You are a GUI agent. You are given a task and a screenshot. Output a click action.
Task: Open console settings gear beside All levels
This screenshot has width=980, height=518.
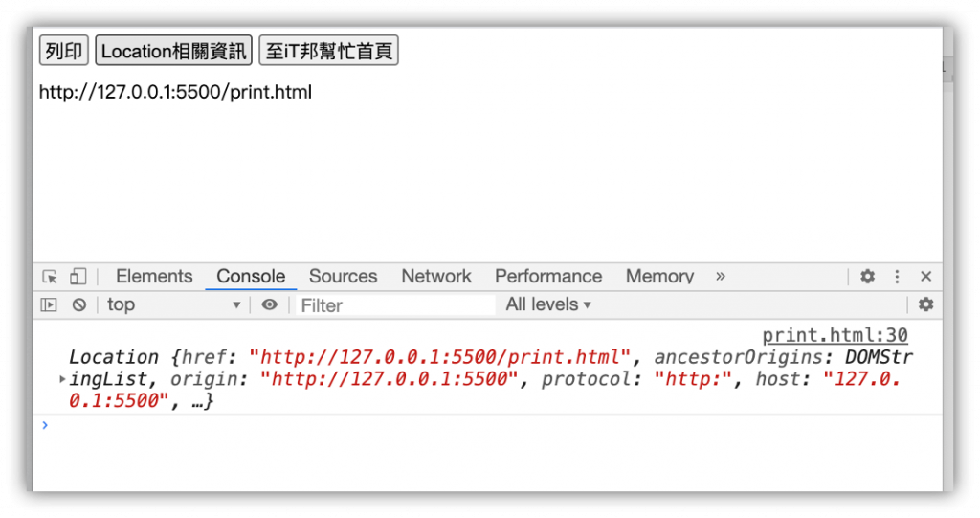(x=925, y=304)
